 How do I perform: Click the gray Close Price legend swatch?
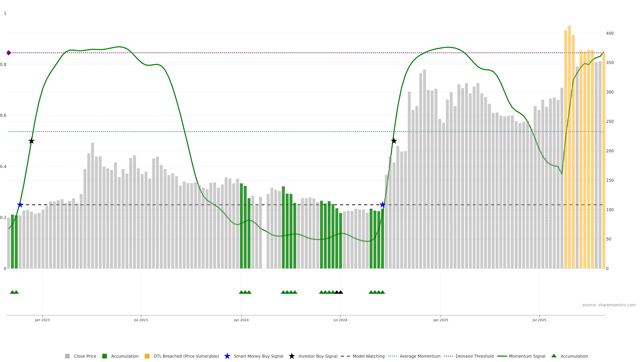point(67,356)
